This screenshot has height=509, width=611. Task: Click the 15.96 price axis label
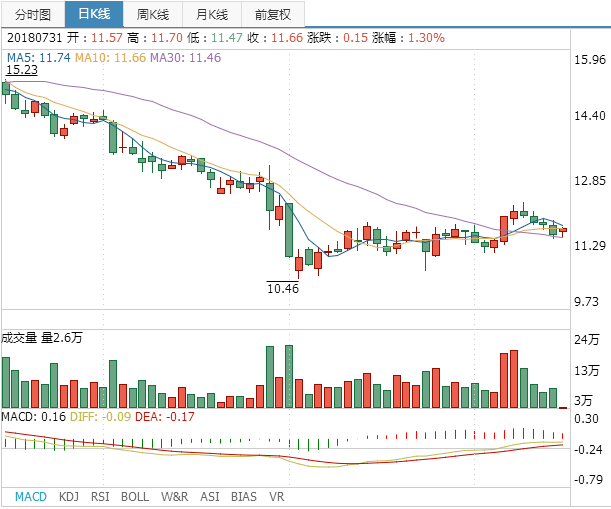(590, 60)
